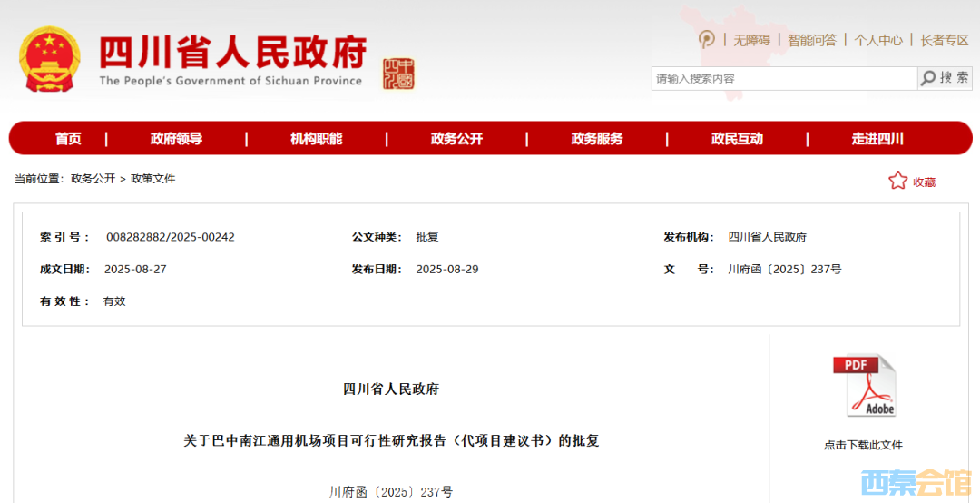This screenshot has height=503, width=980.
Task: Open 政务服务 navigation item
Action: [597, 139]
